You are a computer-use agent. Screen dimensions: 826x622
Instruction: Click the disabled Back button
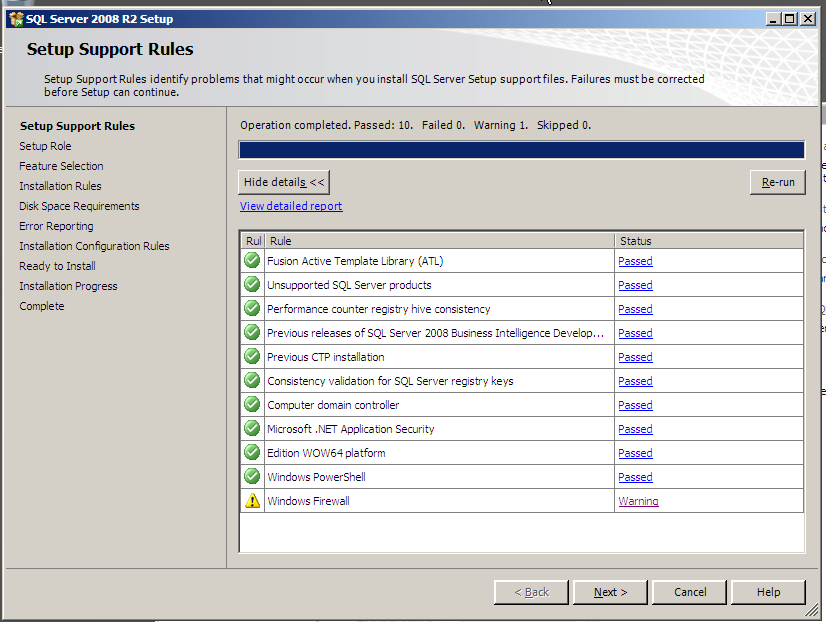coord(531,592)
